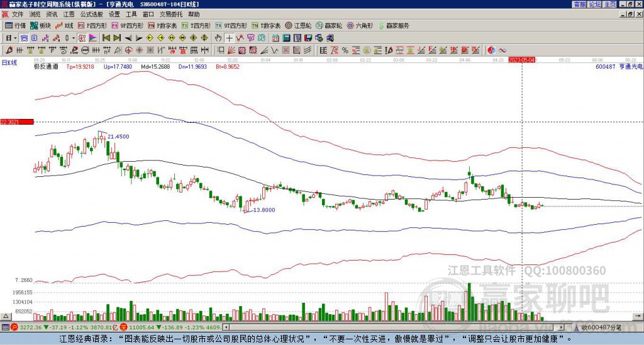Click the yin-yang circle icon

click(x=491, y=50)
